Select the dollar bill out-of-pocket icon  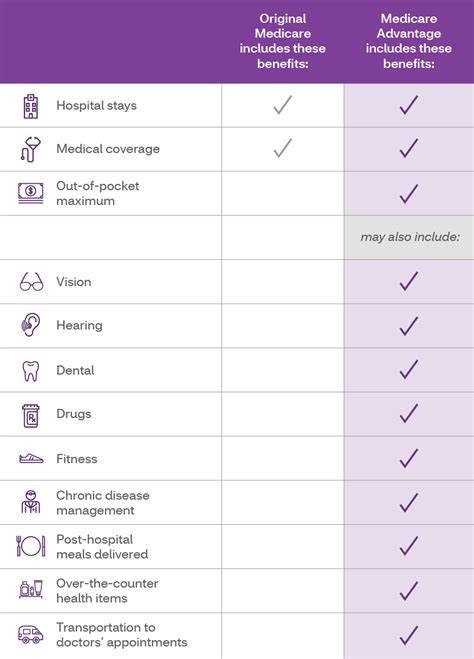31,193
